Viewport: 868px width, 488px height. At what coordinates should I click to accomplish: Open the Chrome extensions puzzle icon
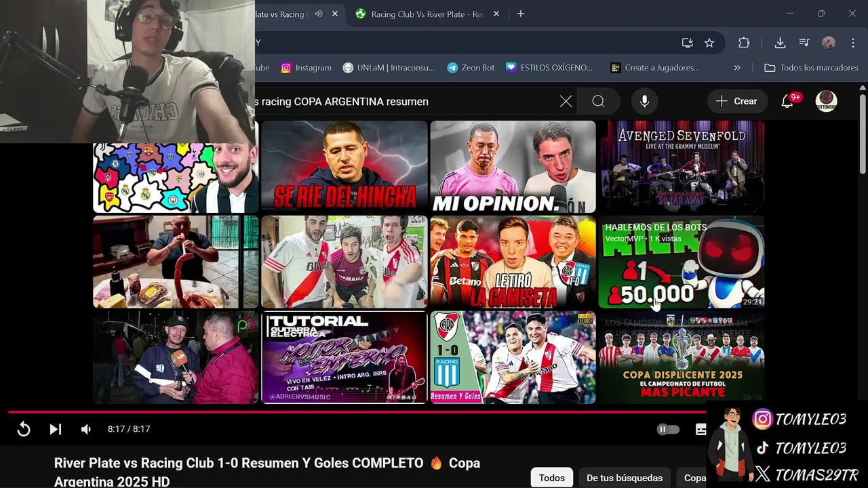tap(744, 43)
